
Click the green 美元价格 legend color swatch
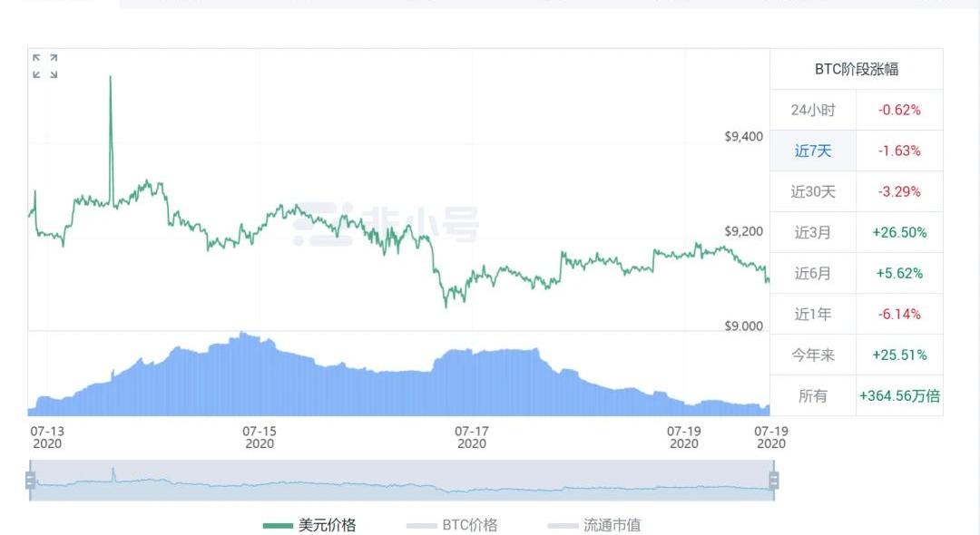coord(277,525)
